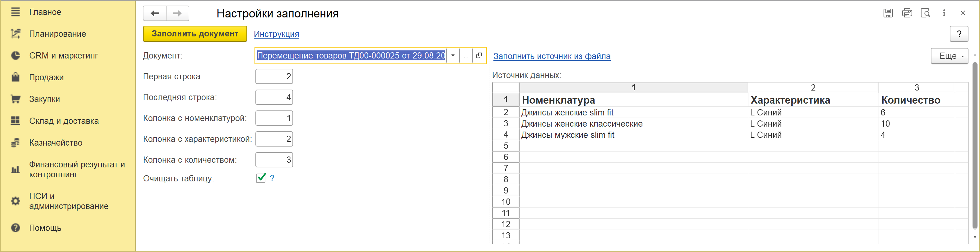The height and width of the screenshot is (252, 980).
Task: Expand the Документ field dropdown arrow
Action: (x=453, y=56)
